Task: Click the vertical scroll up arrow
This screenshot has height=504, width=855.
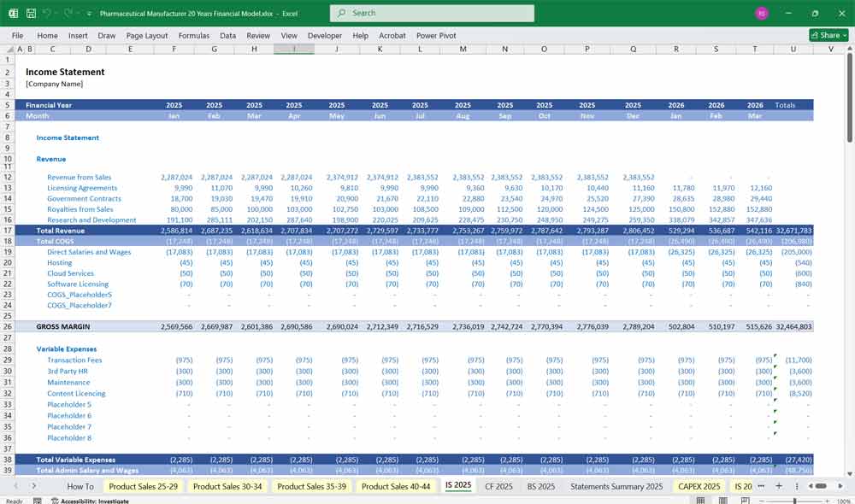Action: 850,49
